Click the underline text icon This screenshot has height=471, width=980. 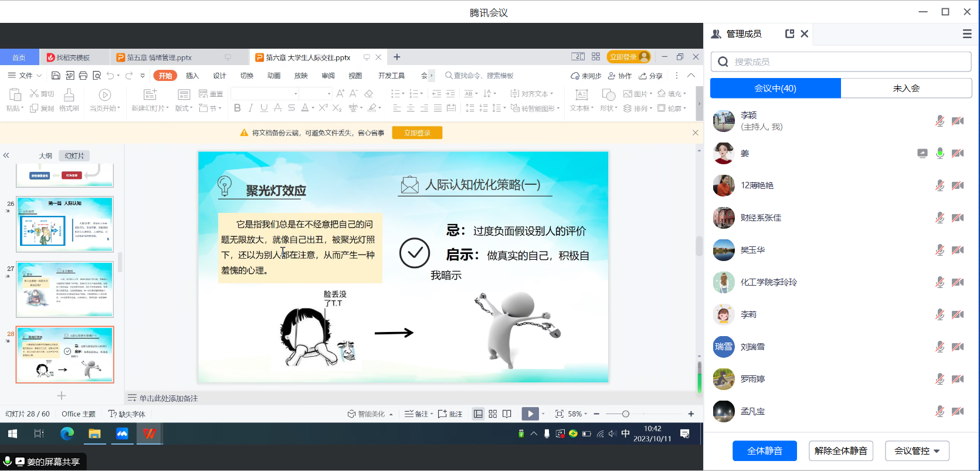point(264,108)
